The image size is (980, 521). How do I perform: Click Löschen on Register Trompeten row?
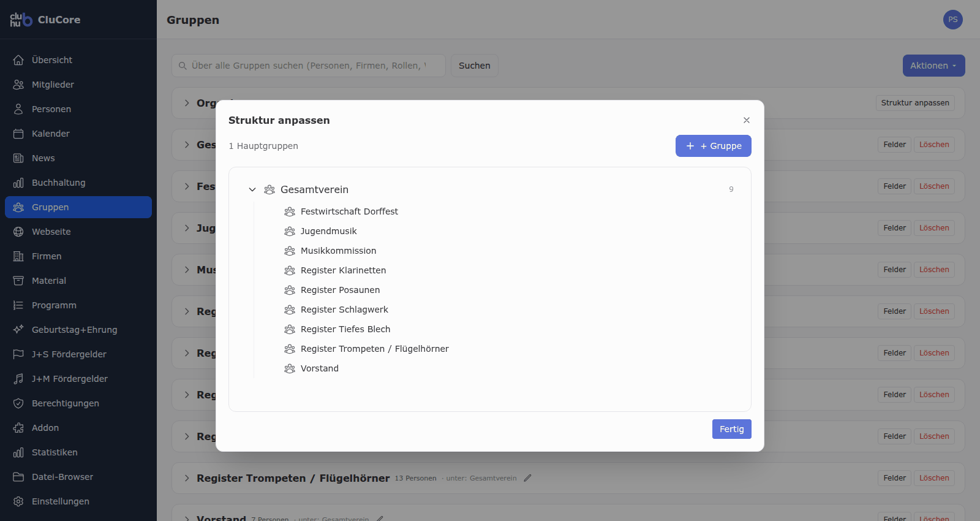coord(934,478)
